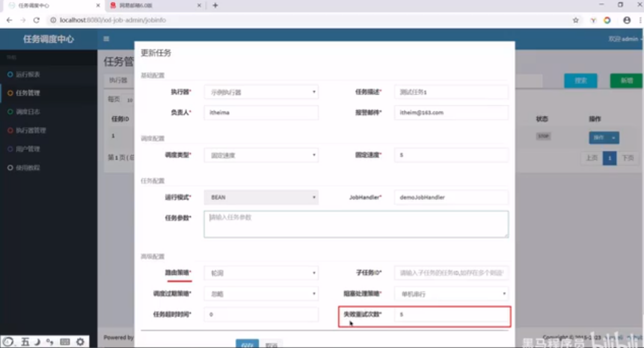Open the multicolor ring extension icon
644x348 pixels.
coord(607,20)
